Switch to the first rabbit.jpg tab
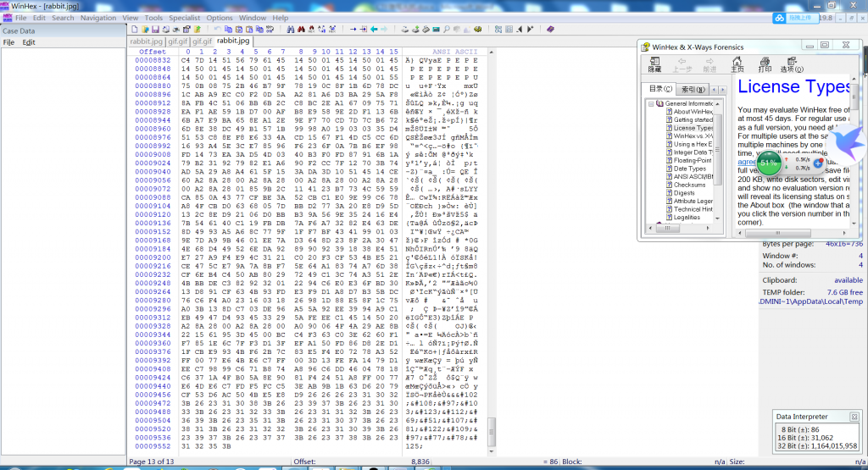The image size is (868, 470). click(146, 41)
